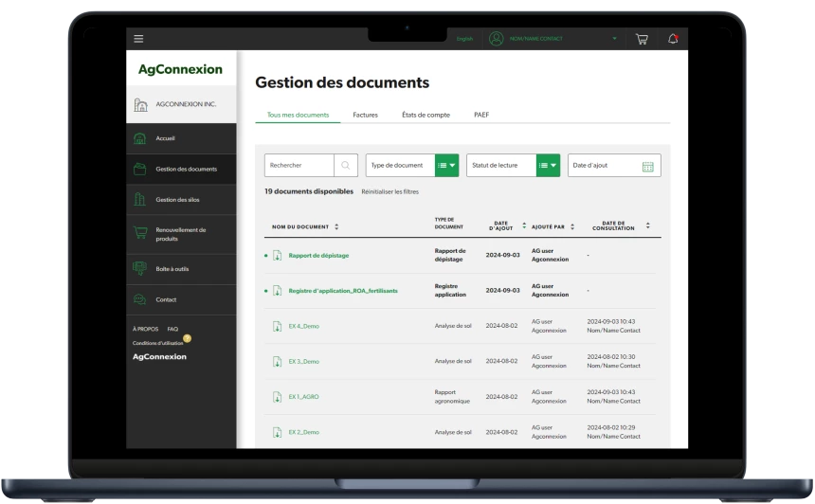The image size is (815, 504).
Task: Click the Rechercher search input field
Action: (x=299, y=166)
